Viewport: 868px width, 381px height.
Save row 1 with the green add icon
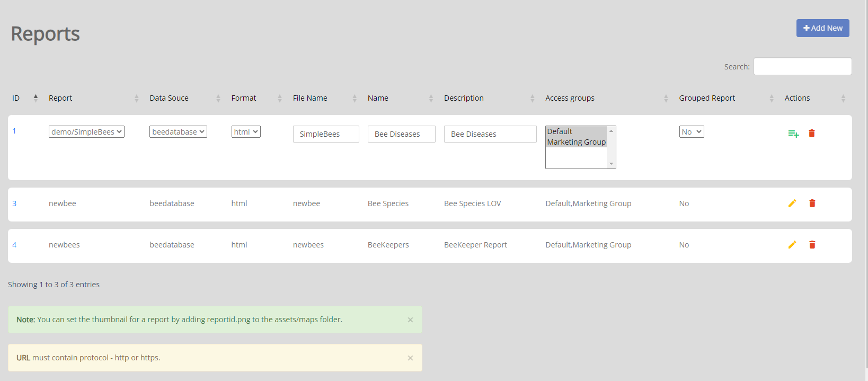tap(793, 134)
